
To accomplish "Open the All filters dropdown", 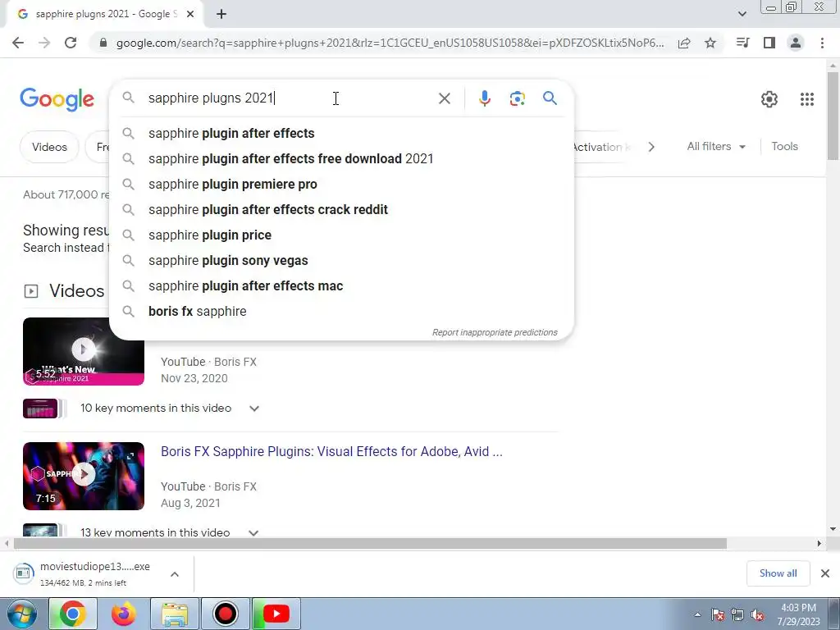I will coord(716,146).
